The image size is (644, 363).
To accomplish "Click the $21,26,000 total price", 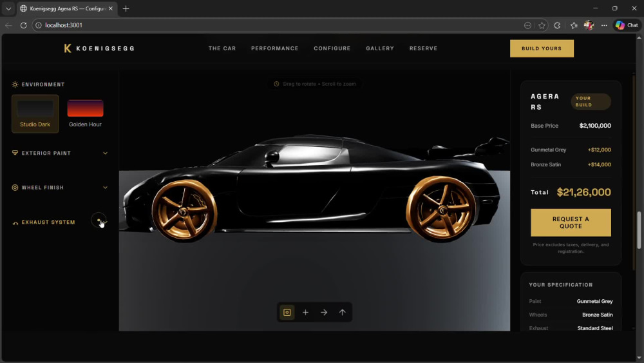I will (583, 192).
